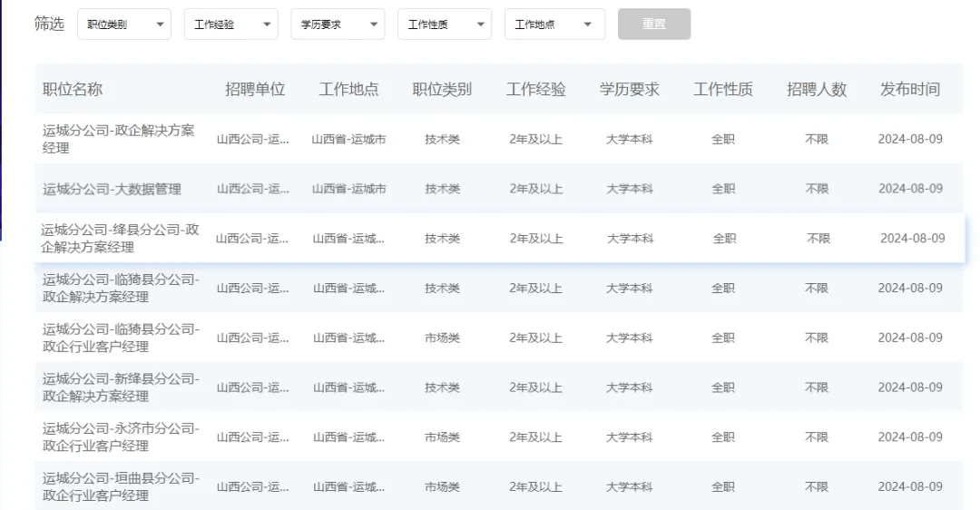Open job 运城分公司-大数据管理
Screen dimensions: 980x510
pyautogui.click(x=112, y=189)
